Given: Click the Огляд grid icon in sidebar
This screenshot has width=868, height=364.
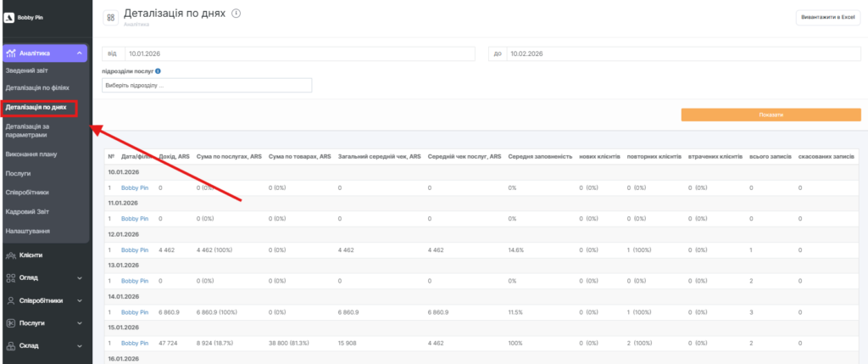Looking at the screenshot, I should 10,277.
